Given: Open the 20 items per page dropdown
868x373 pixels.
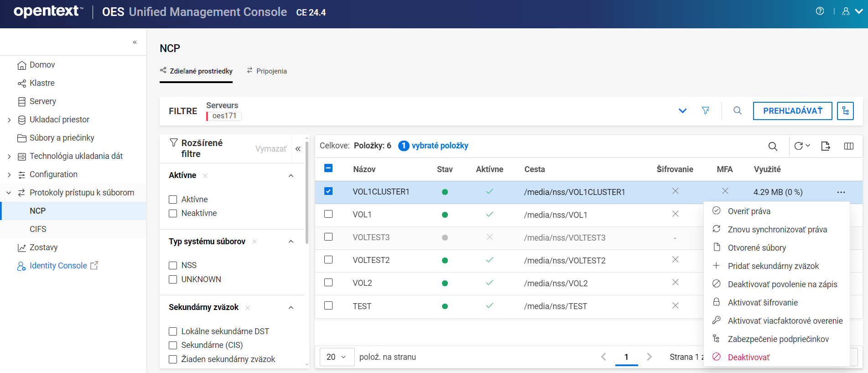Looking at the screenshot, I should [337, 357].
